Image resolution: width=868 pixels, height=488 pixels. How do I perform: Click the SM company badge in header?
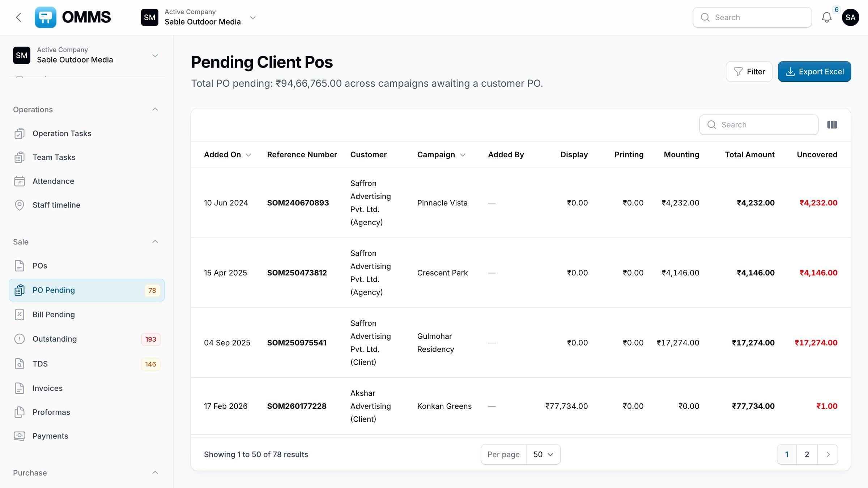click(x=150, y=17)
